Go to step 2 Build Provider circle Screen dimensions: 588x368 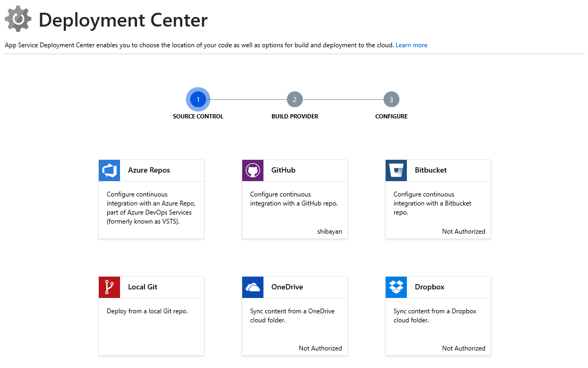coord(295,100)
